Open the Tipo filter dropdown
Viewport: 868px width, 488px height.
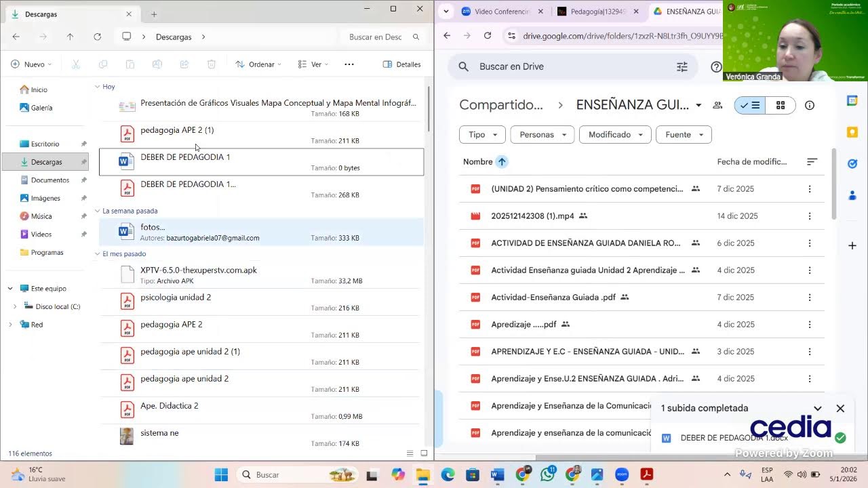point(483,134)
